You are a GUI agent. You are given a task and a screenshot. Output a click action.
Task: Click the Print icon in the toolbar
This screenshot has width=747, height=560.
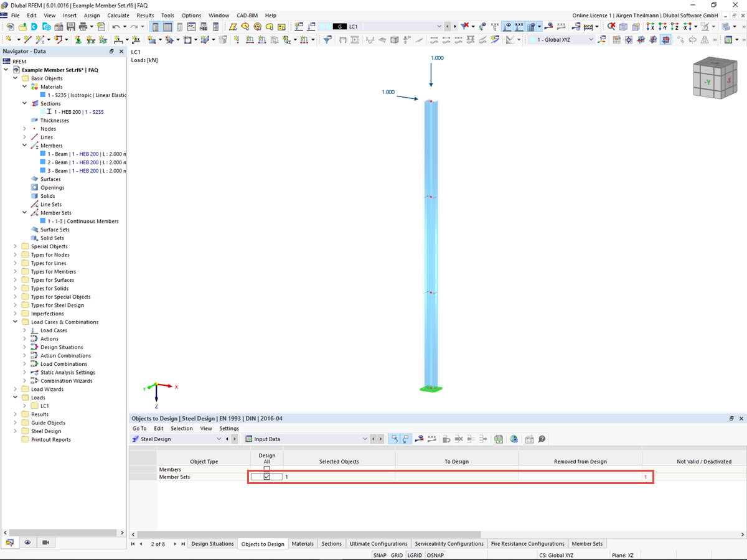click(83, 27)
